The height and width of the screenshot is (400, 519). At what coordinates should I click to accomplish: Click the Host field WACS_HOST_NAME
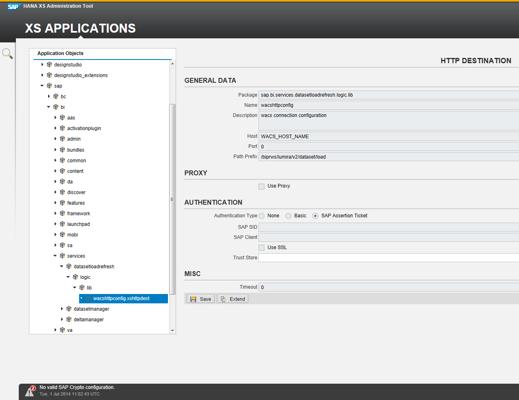[x=389, y=136]
